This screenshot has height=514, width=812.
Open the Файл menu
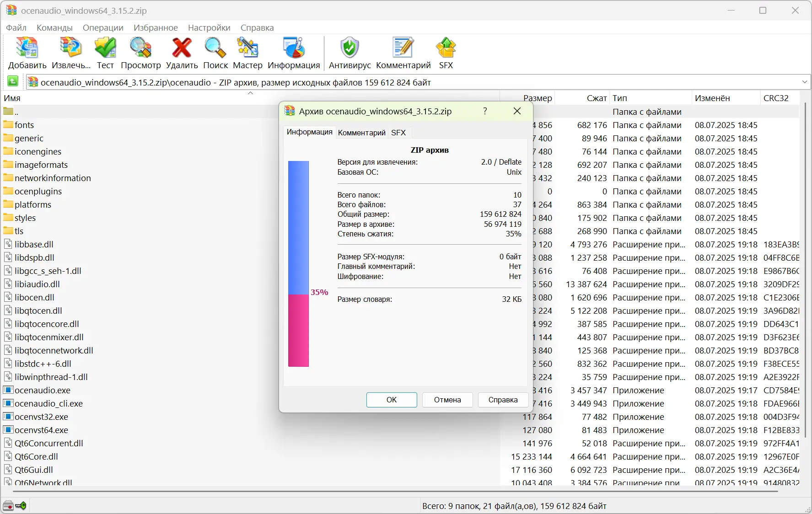[16, 27]
